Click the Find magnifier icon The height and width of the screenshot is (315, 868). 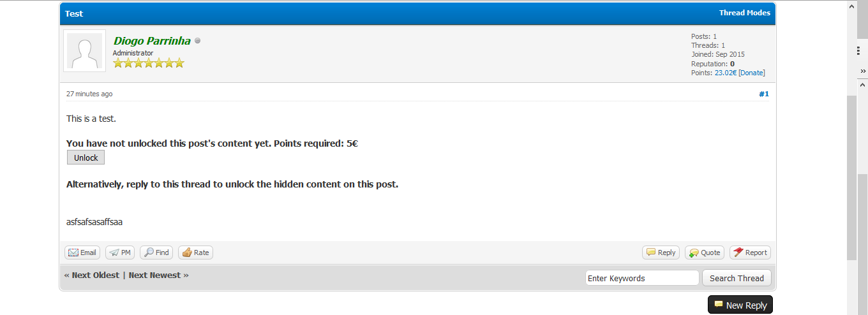[x=149, y=253]
